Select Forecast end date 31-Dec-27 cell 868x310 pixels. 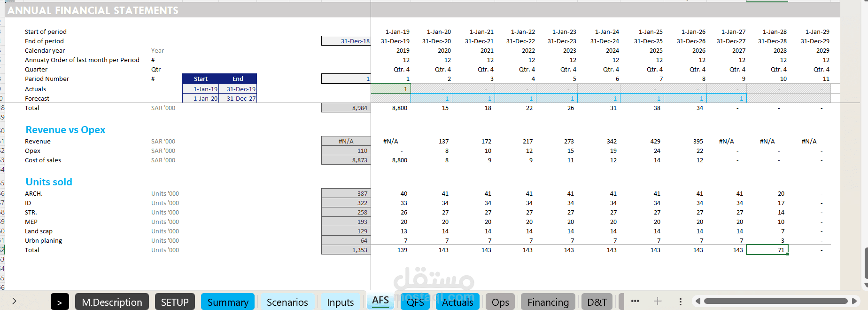coord(238,98)
